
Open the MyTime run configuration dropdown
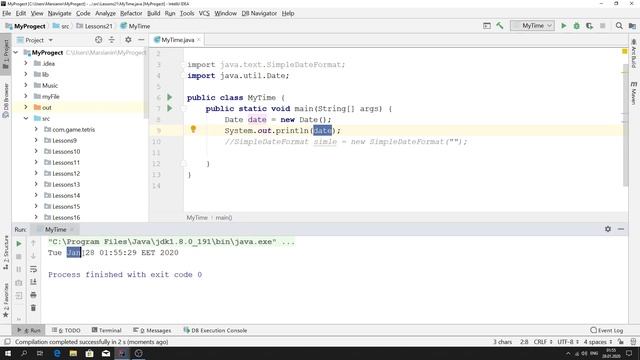pos(533,26)
